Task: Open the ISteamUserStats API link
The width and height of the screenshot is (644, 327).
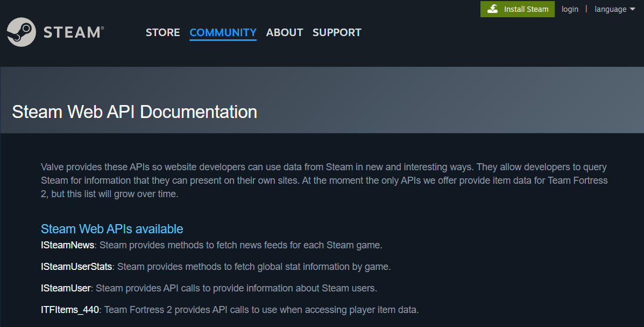Action: click(x=76, y=267)
